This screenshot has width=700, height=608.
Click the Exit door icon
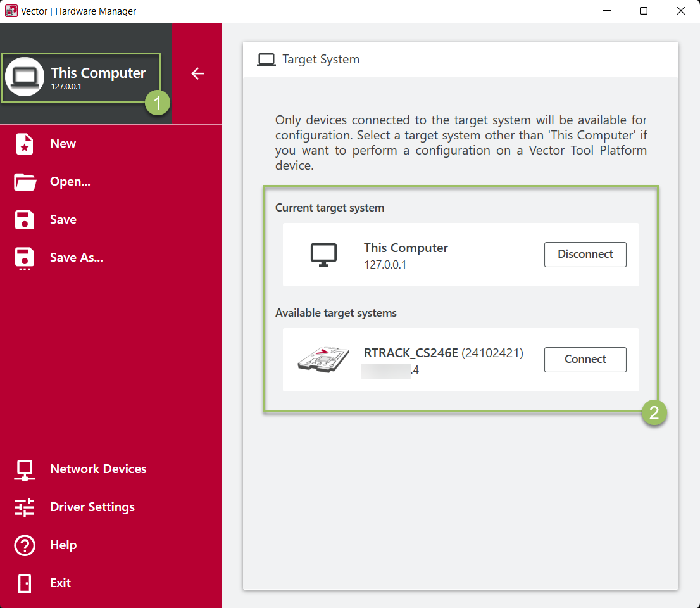click(25, 583)
